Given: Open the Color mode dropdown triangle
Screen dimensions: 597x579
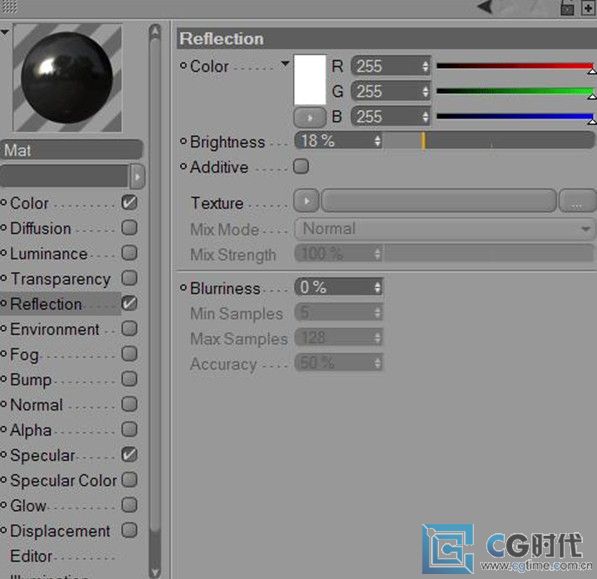Looking at the screenshot, I should point(285,64).
